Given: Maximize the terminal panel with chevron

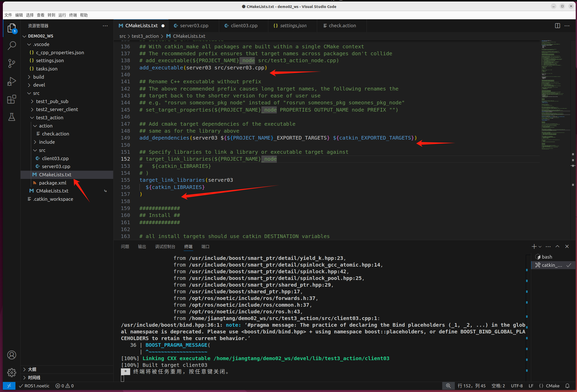Looking at the screenshot, I should tap(557, 246).
